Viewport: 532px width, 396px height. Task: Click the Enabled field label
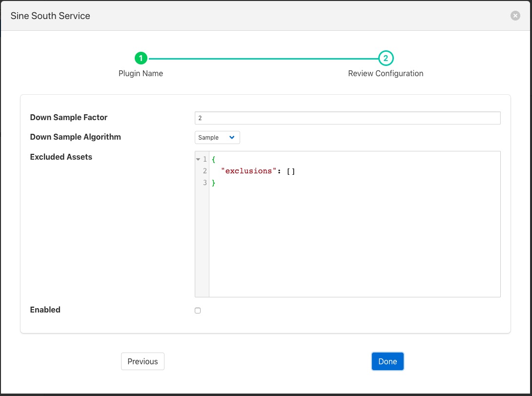[x=45, y=310]
